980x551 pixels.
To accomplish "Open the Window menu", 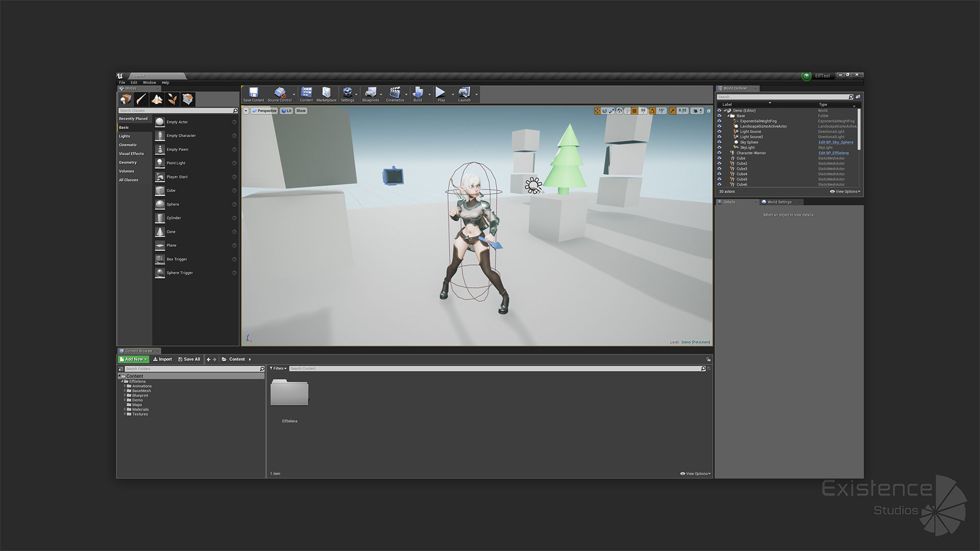I will (149, 83).
